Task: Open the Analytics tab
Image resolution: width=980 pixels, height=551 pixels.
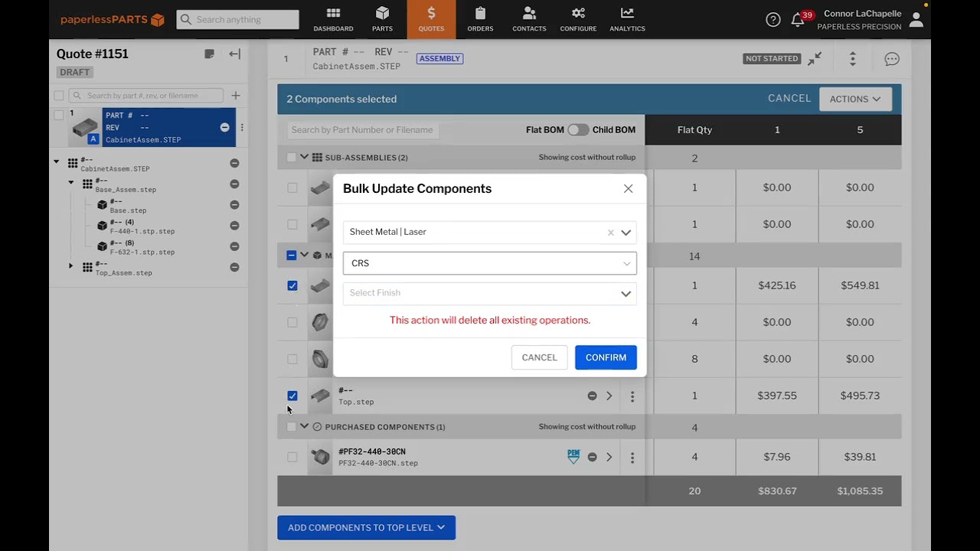Action: (627, 19)
